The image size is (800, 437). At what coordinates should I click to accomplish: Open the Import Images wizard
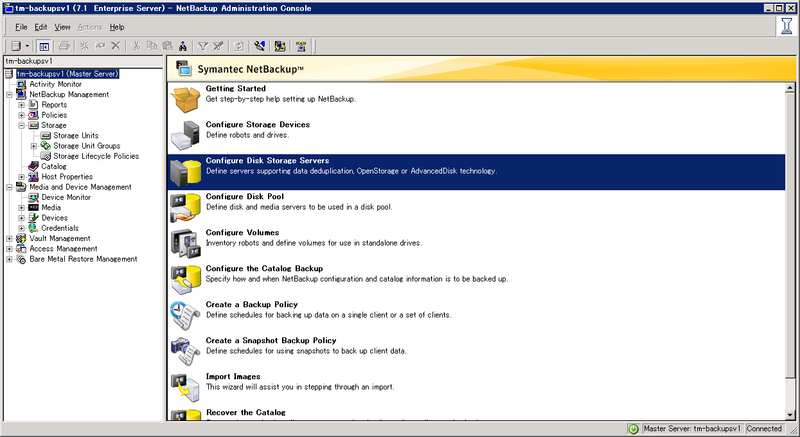[477, 388]
